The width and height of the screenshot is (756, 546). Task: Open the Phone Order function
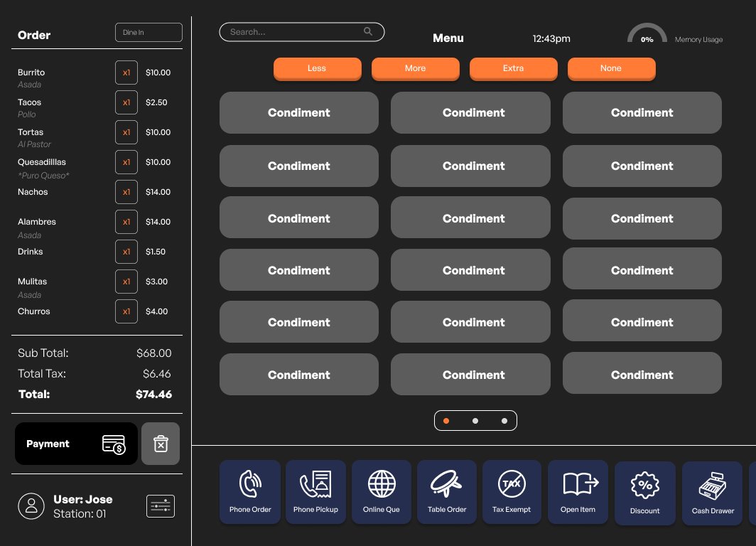coord(250,492)
